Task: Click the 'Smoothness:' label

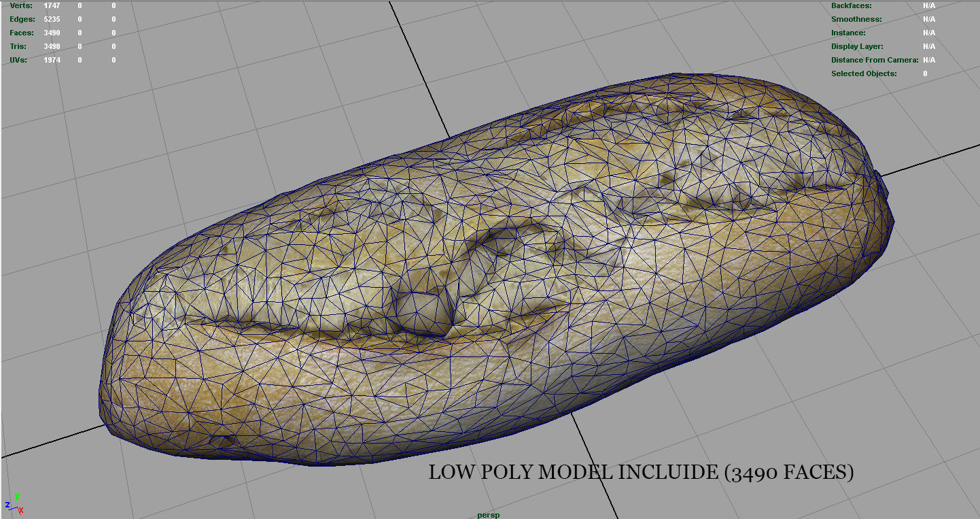Action: [x=856, y=19]
